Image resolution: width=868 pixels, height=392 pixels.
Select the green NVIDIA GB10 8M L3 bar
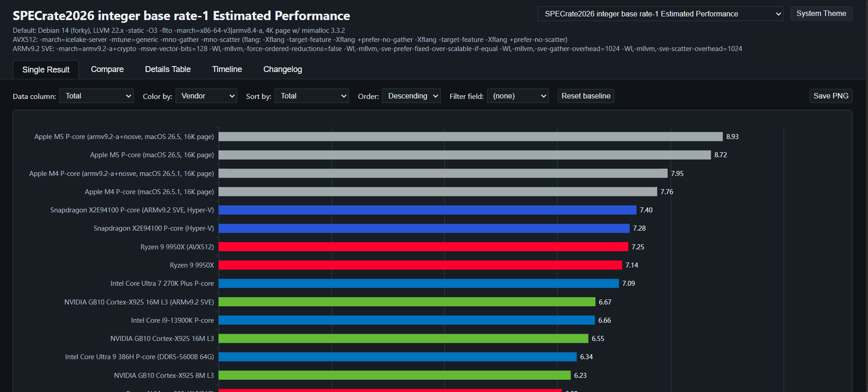pos(395,375)
